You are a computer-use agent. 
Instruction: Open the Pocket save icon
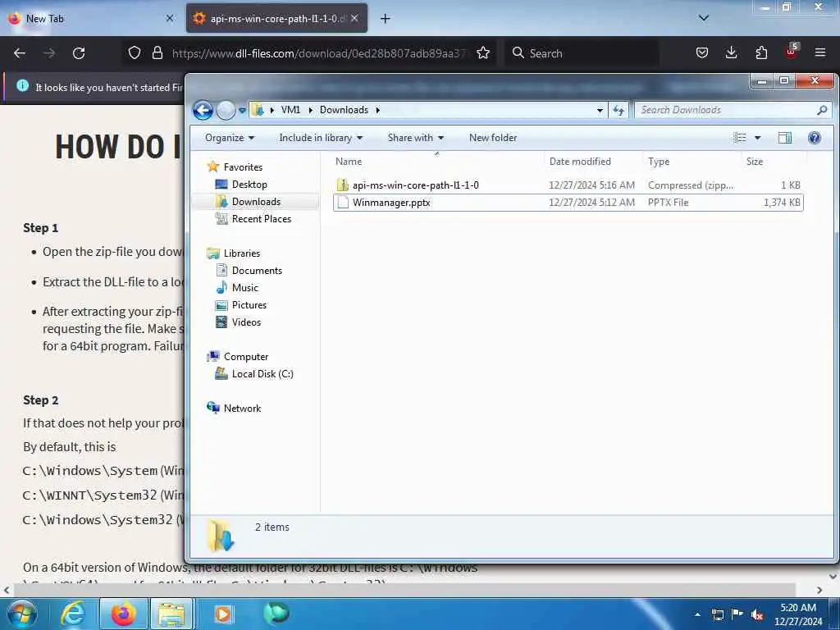click(x=702, y=53)
